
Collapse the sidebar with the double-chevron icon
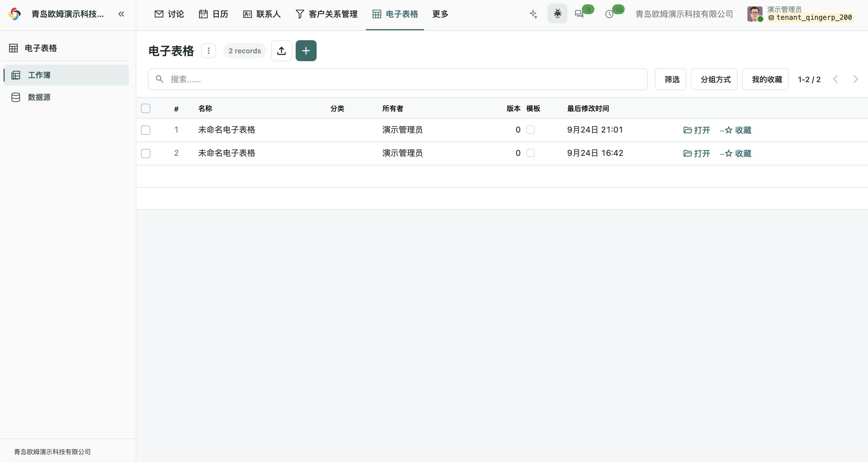point(121,14)
